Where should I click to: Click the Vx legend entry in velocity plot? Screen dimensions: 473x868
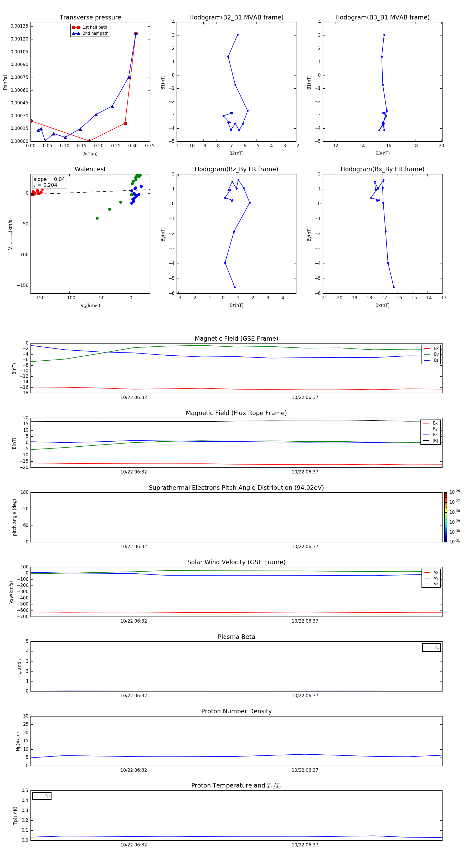click(x=431, y=572)
